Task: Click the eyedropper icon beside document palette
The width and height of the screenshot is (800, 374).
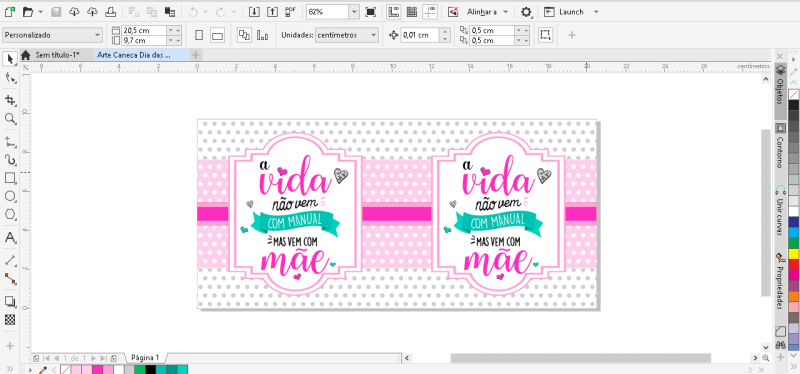Action: (44, 370)
